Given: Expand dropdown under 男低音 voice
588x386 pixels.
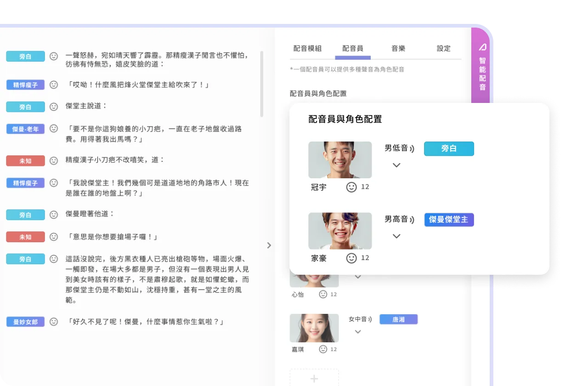Looking at the screenshot, I should point(396,165).
